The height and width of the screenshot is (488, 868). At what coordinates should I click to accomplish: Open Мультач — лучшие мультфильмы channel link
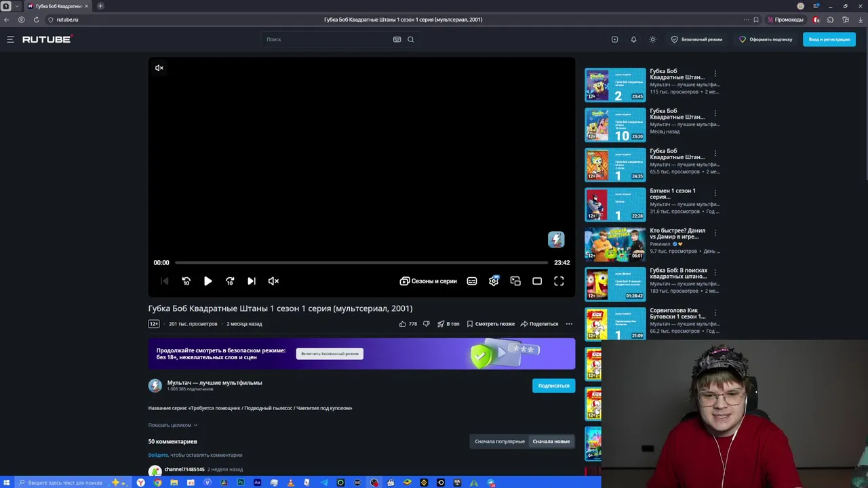point(214,382)
